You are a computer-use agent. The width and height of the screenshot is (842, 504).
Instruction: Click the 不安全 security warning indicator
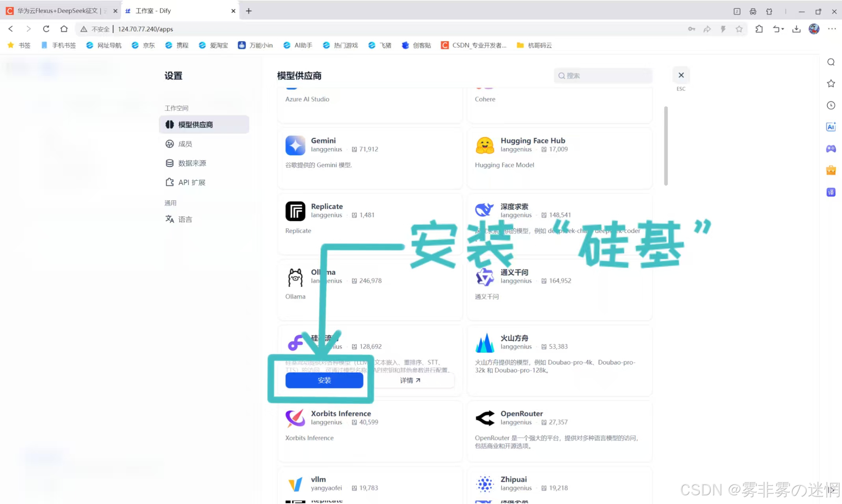[95, 29]
